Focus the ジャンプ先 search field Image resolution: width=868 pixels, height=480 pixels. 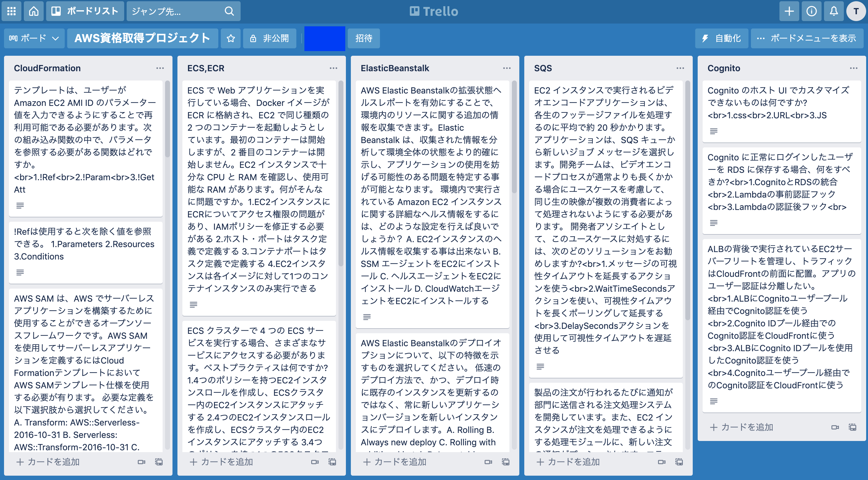coord(183,11)
